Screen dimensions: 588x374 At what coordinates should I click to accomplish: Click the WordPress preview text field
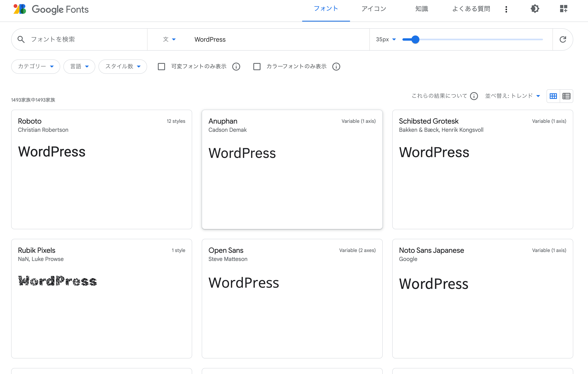pos(278,39)
